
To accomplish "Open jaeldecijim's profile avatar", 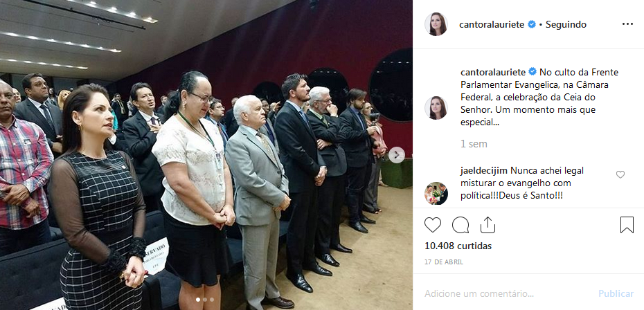I will point(436,193).
